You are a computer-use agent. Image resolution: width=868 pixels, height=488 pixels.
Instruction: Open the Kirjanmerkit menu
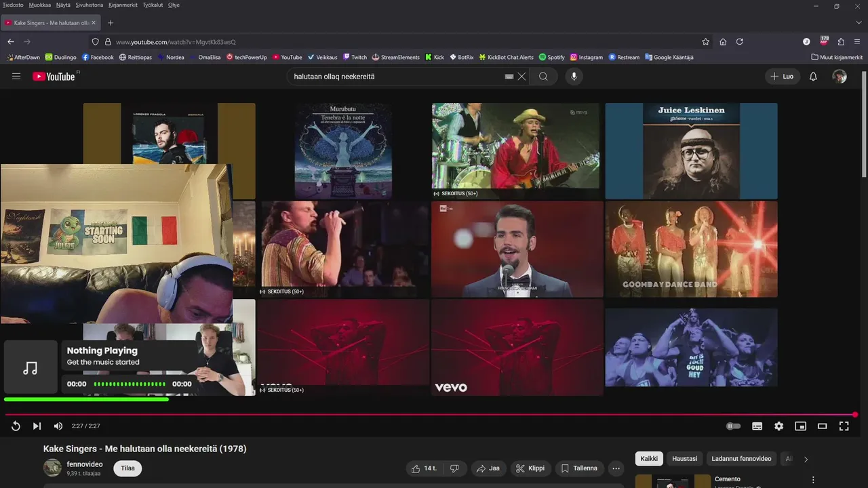pos(123,5)
